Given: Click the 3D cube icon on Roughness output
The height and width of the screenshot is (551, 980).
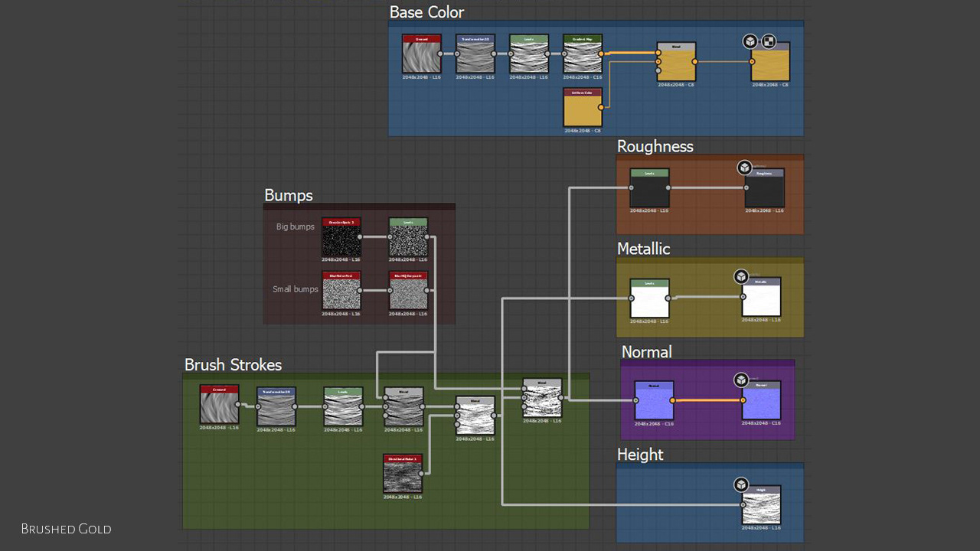Looking at the screenshot, I should point(744,168).
